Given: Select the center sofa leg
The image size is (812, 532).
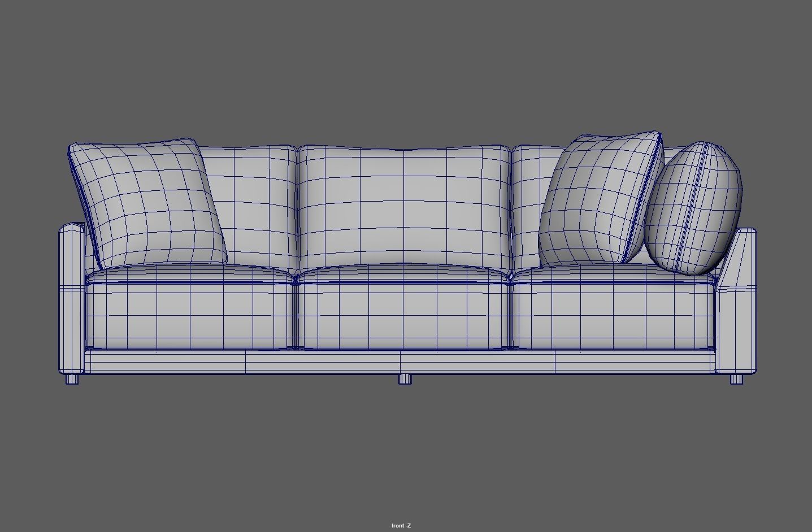Looking at the screenshot, I should (x=405, y=379).
